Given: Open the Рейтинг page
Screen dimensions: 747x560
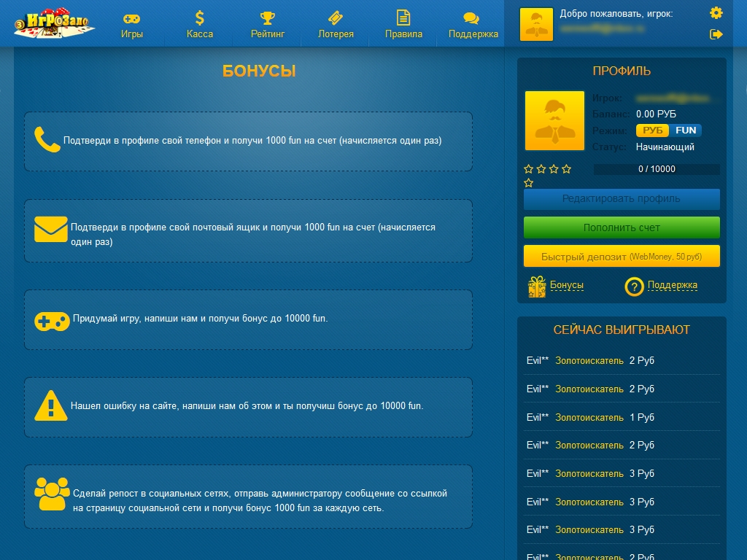Looking at the screenshot, I should click(268, 25).
